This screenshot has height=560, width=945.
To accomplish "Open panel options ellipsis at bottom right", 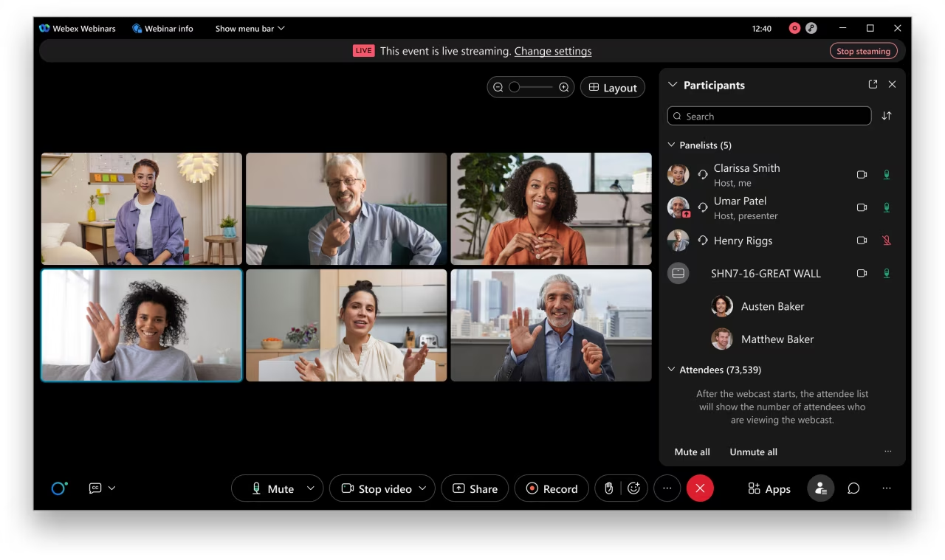I will click(x=887, y=488).
